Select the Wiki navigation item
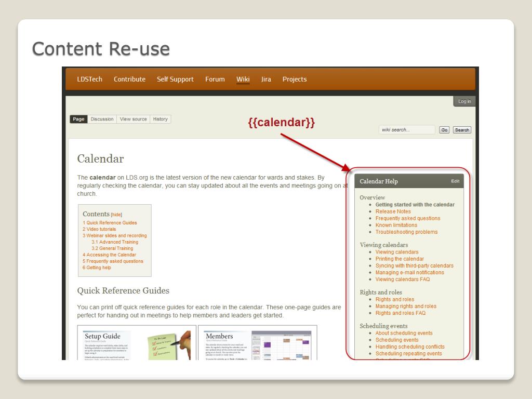532x399 pixels. pyautogui.click(x=243, y=79)
